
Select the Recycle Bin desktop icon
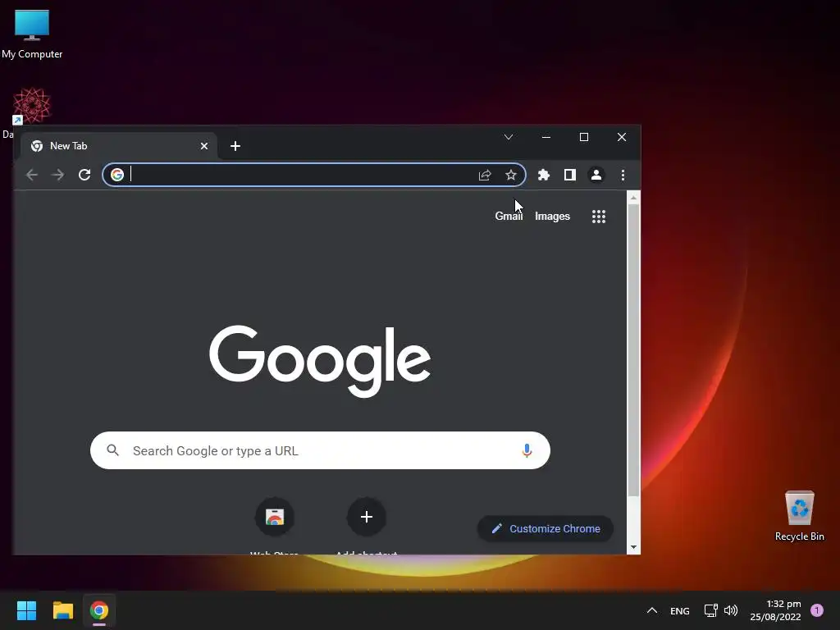click(x=799, y=516)
